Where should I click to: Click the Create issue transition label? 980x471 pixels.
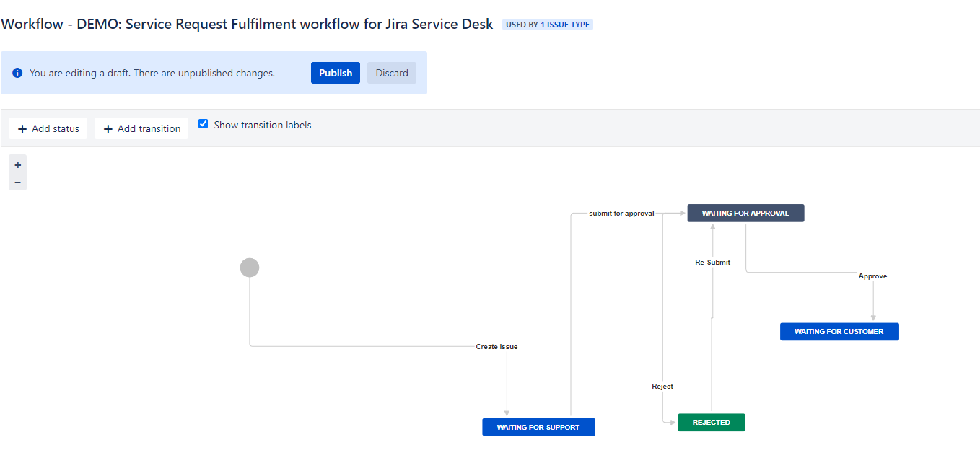pyautogui.click(x=496, y=347)
